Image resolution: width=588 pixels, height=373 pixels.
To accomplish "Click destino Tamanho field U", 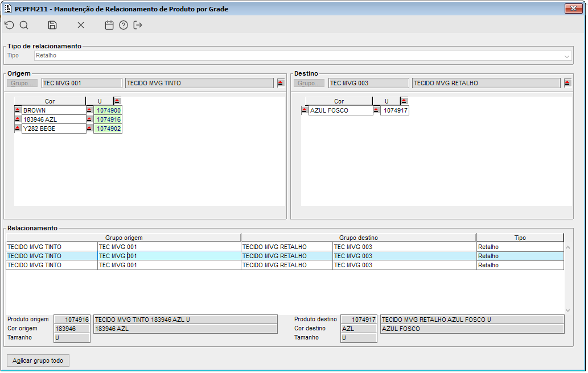I will pyautogui.click(x=359, y=338).
